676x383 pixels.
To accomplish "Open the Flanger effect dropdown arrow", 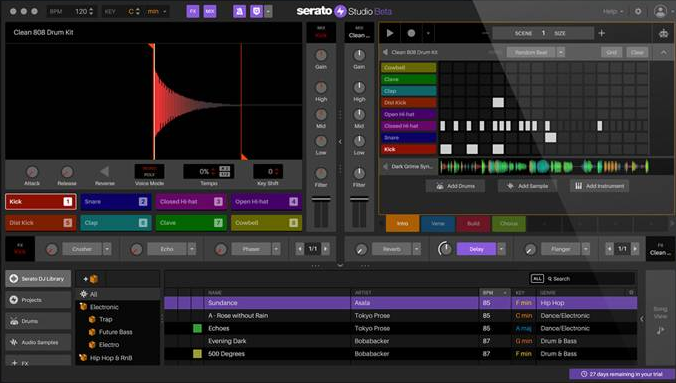I will click(x=585, y=249).
